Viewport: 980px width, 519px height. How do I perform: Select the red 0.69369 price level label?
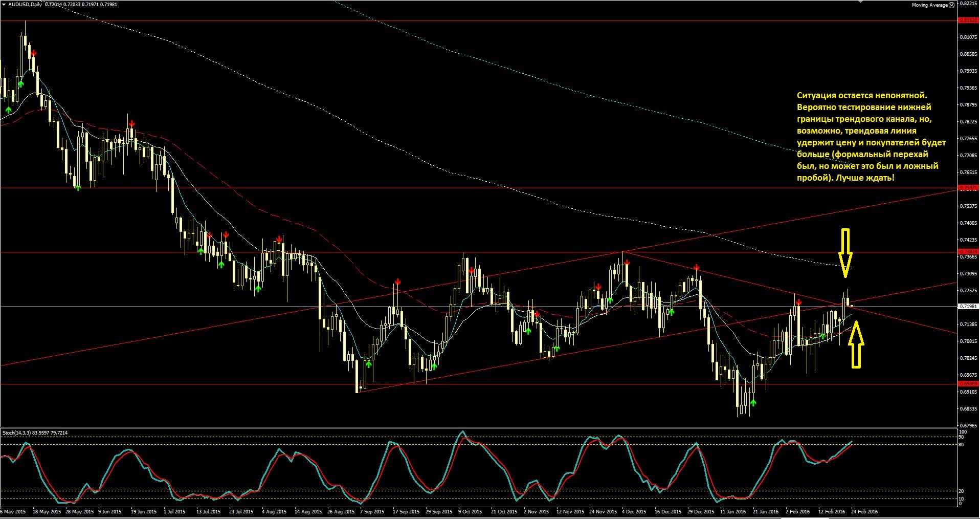(968, 383)
